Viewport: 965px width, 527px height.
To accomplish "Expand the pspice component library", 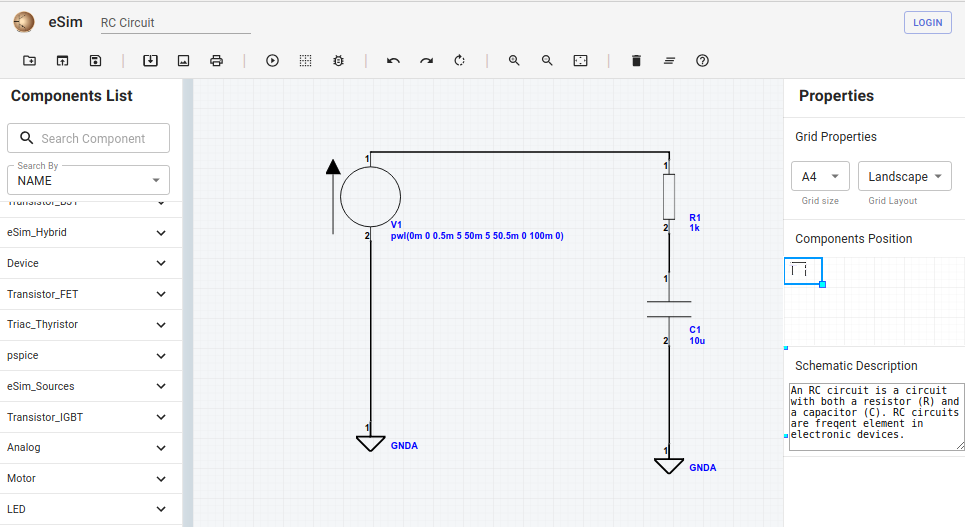I will point(91,355).
